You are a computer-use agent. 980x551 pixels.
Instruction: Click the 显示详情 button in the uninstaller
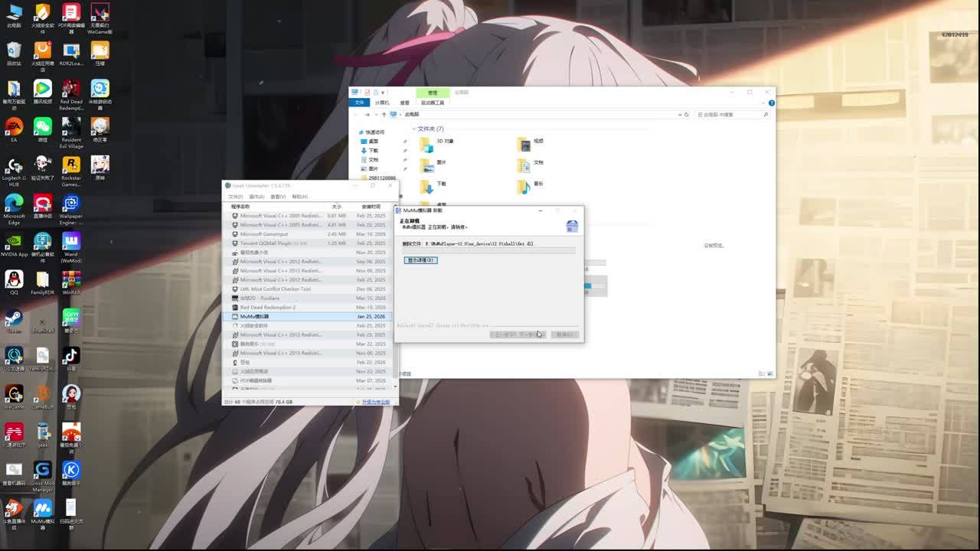pyautogui.click(x=420, y=260)
